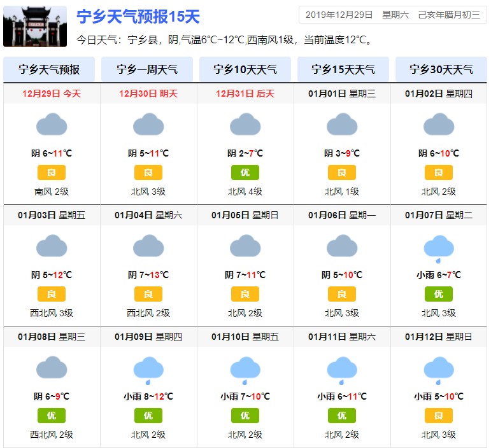Click the rain icon for 01月10日 星期五
The image size is (491, 448).
coord(245,370)
